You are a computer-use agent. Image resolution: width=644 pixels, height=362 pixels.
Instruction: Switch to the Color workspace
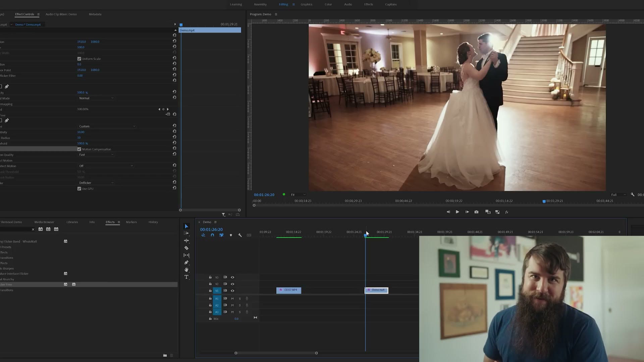point(328,4)
